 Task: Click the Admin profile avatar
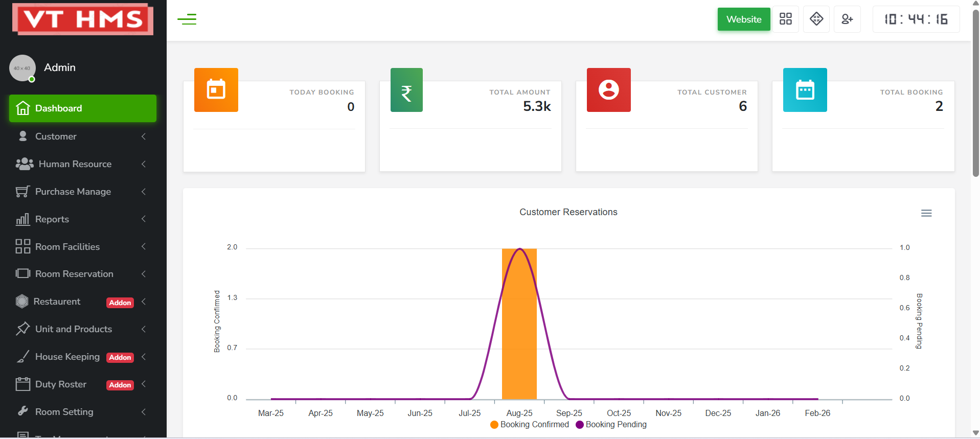click(22, 68)
